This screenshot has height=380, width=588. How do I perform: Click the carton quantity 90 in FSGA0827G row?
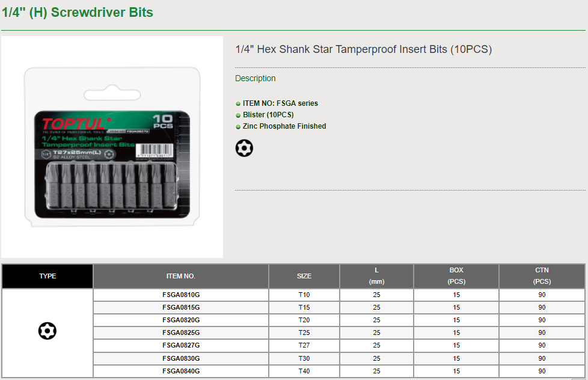click(x=542, y=345)
